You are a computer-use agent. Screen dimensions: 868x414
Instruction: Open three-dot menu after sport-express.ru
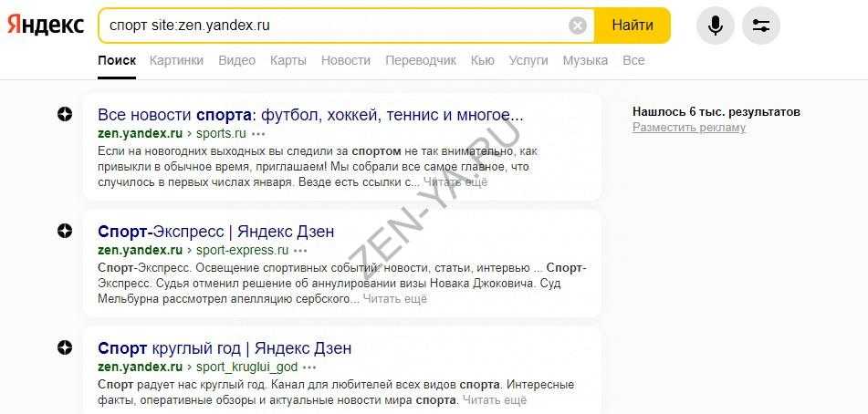pyautogui.click(x=301, y=250)
